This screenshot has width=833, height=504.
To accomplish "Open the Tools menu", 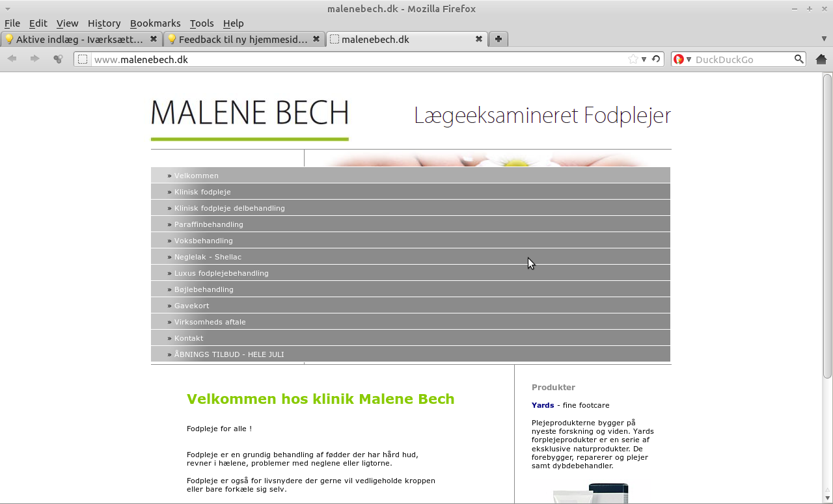I will coord(201,23).
